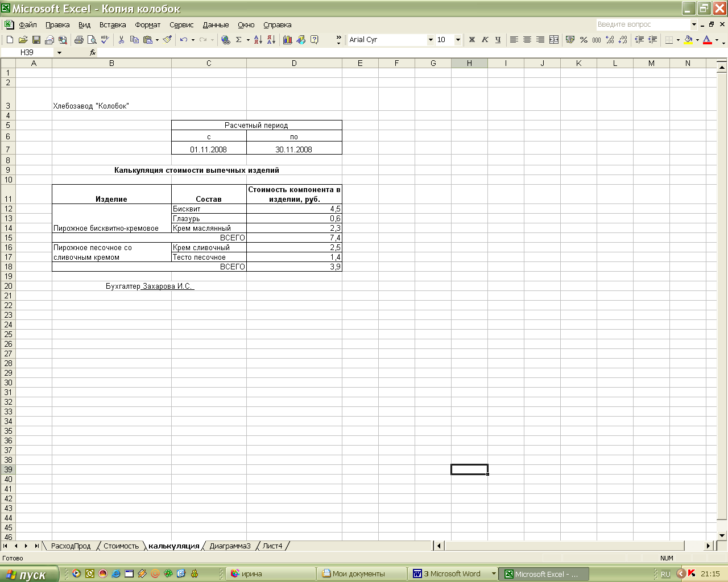This screenshot has width=728, height=582.
Task: Open the Формат menu
Action: 148,25
